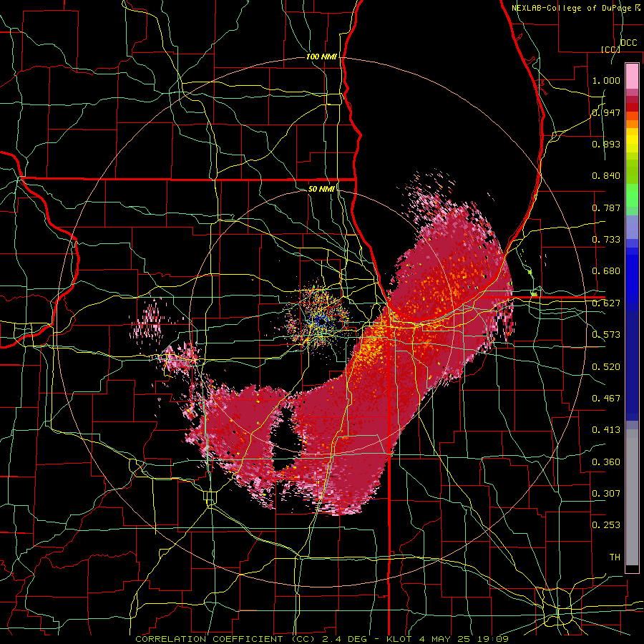
Task: Click the DCC label above the color scale
Action: pyautogui.click(x=628, y=43)
